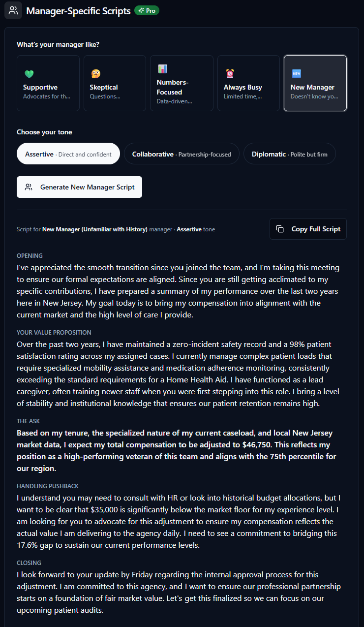364x627 pixels.
Task: Select the Supportive manager type
Action: [x=48, y=83]
